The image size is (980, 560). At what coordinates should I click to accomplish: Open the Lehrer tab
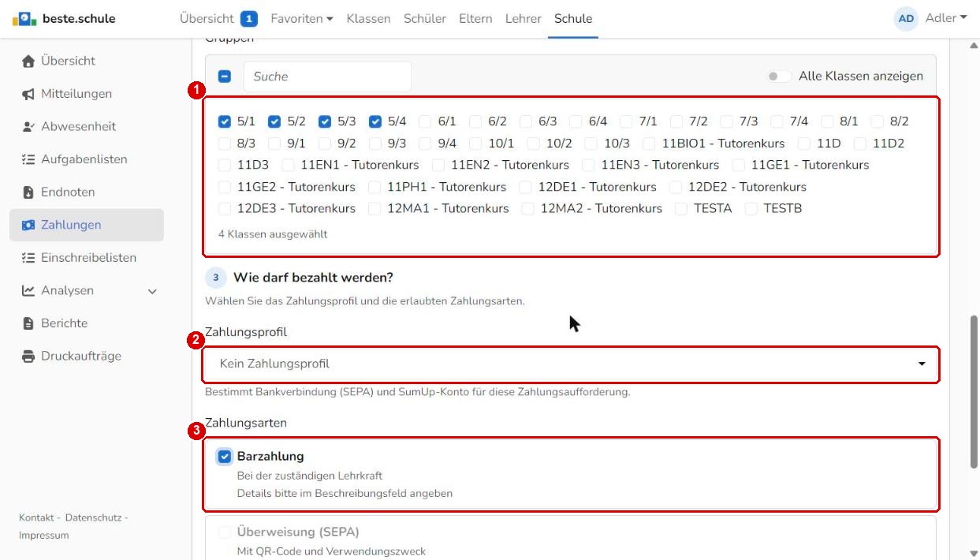coord(524,18)
